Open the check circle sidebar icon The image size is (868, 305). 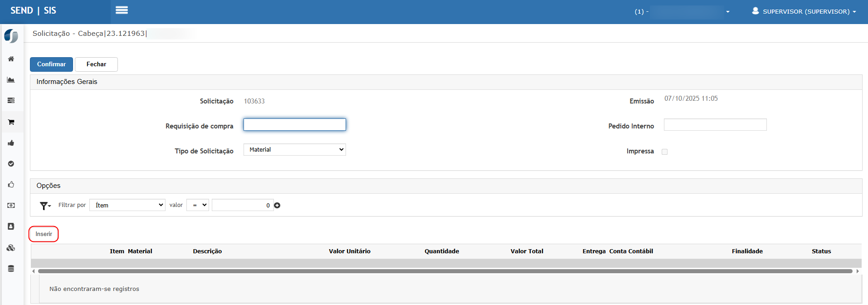[x=11, y=164]
